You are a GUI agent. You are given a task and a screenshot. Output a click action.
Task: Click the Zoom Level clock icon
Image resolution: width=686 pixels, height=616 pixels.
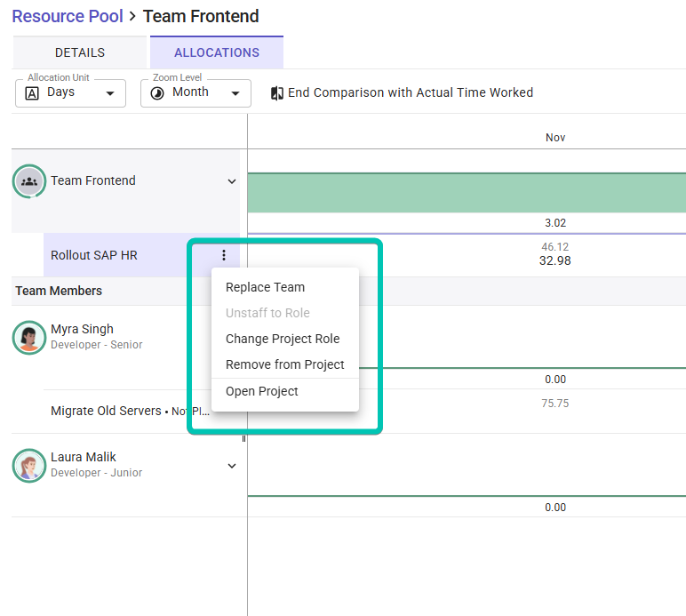coord(157,93)
